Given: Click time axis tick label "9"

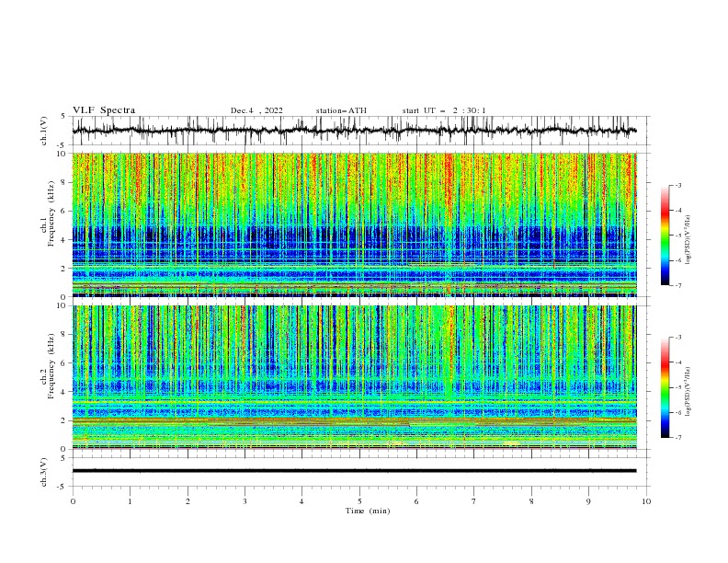Looking at the screenshot, I should 588,501.
